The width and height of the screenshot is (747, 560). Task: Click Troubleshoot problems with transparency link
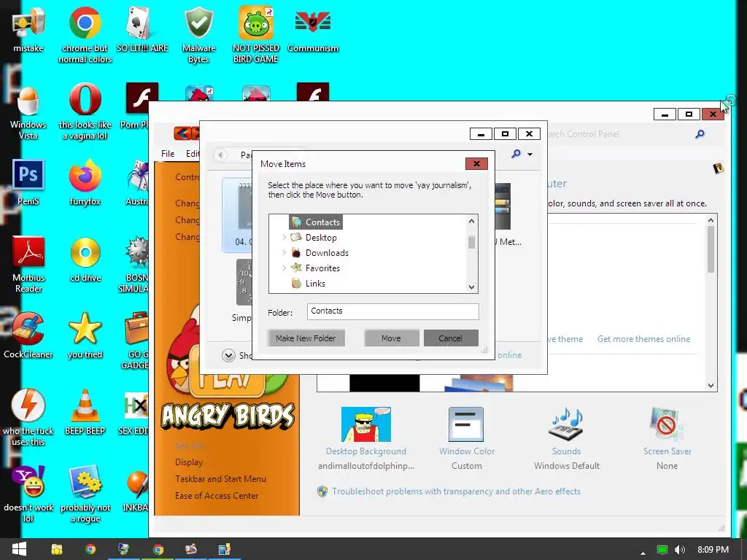[456, 491]
